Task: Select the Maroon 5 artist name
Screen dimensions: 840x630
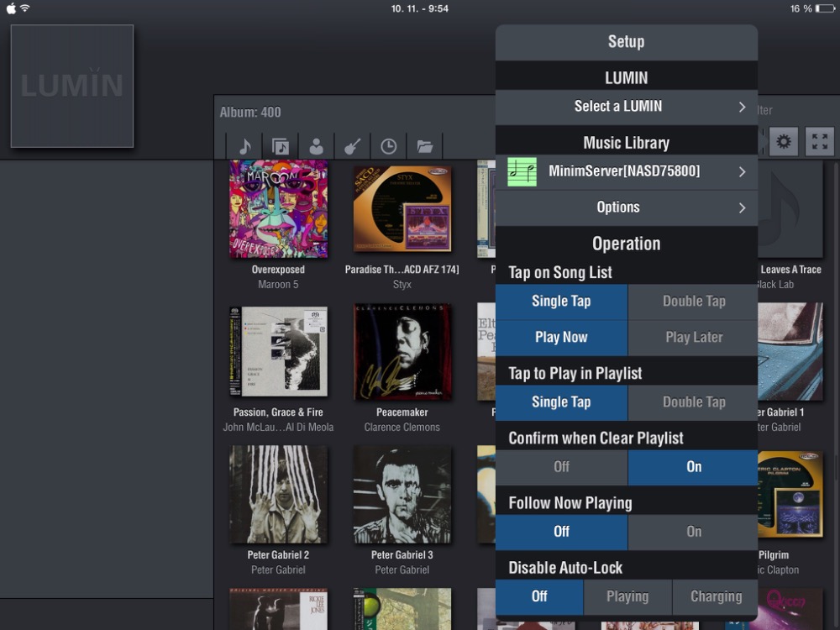Action: pos(279,285)
